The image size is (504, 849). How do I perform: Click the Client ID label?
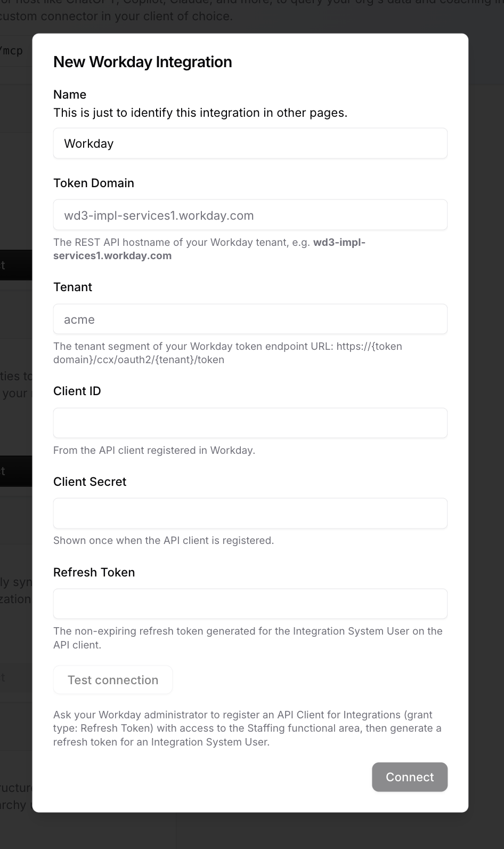pyautogui.click(x=77, y=391)
